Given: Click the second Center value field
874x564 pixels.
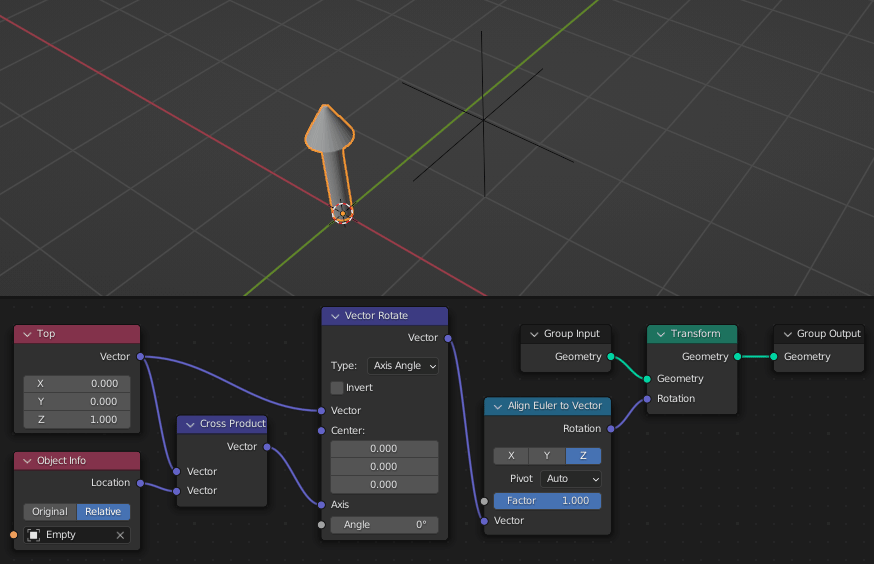Looking at the screenshot, I should [x=385, y=466].
